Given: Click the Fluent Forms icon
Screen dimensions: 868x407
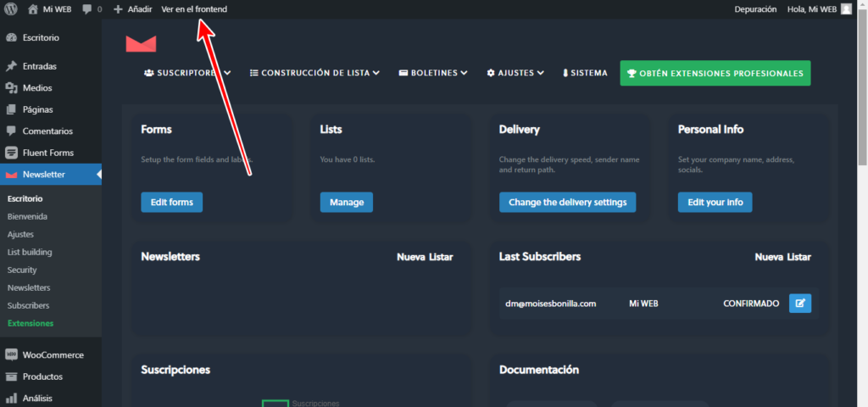Looking at the screenshot, I should click(11, 153).
